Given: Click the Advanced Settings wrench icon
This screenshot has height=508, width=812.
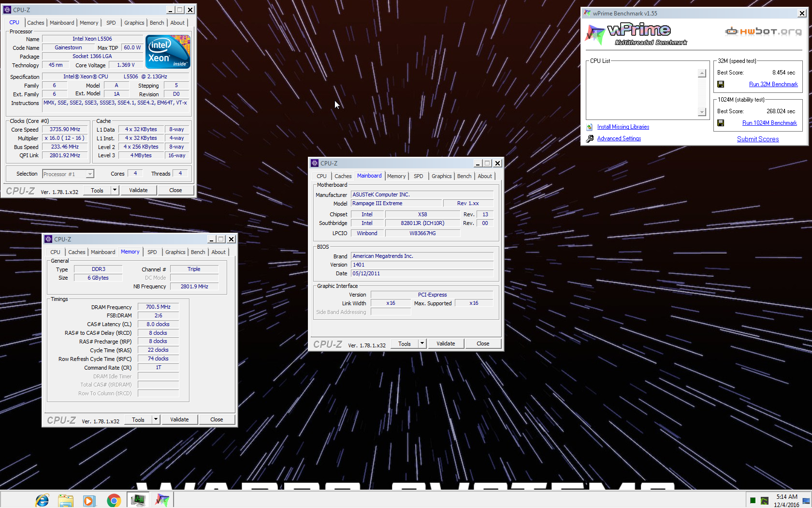Looking at the screenshot, I should click(x=590, y=139).
